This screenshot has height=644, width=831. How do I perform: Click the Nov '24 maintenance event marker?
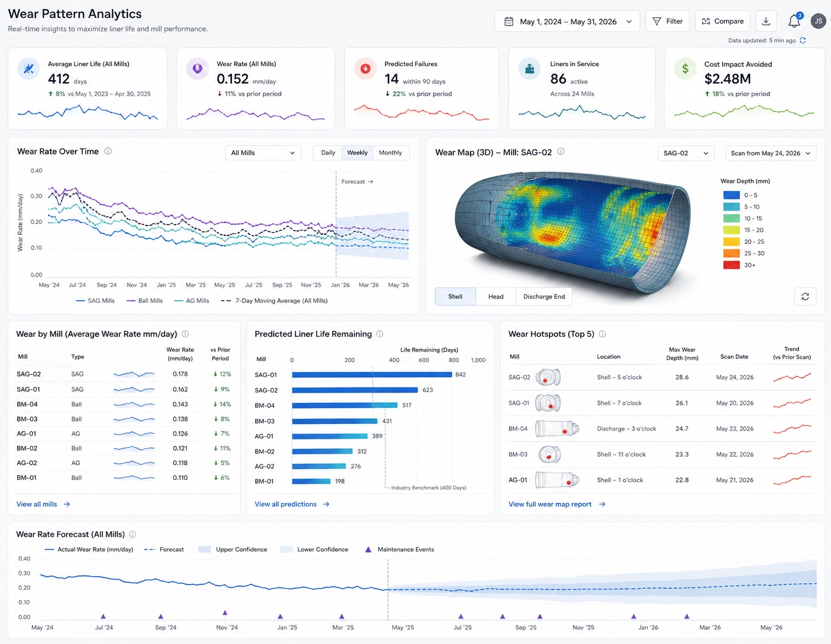point(225,613)
